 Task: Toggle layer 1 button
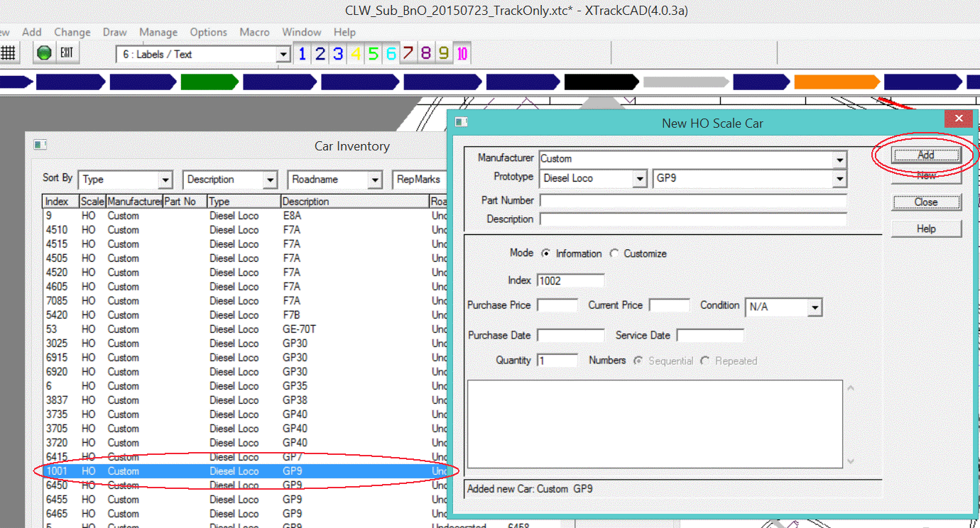(303, 54)
